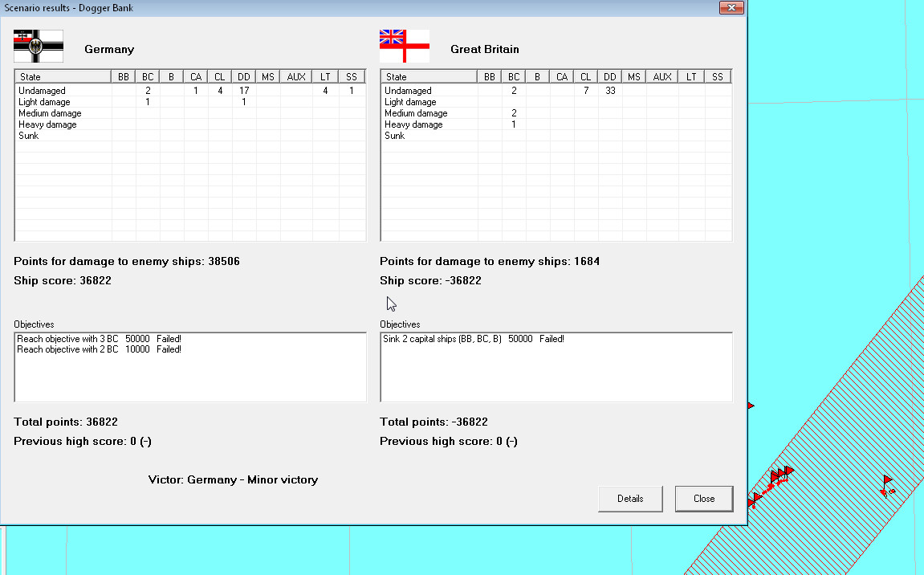Click the State column header in Great Britain's table
Screen dimensions: 924x575
tap(429, 77)
